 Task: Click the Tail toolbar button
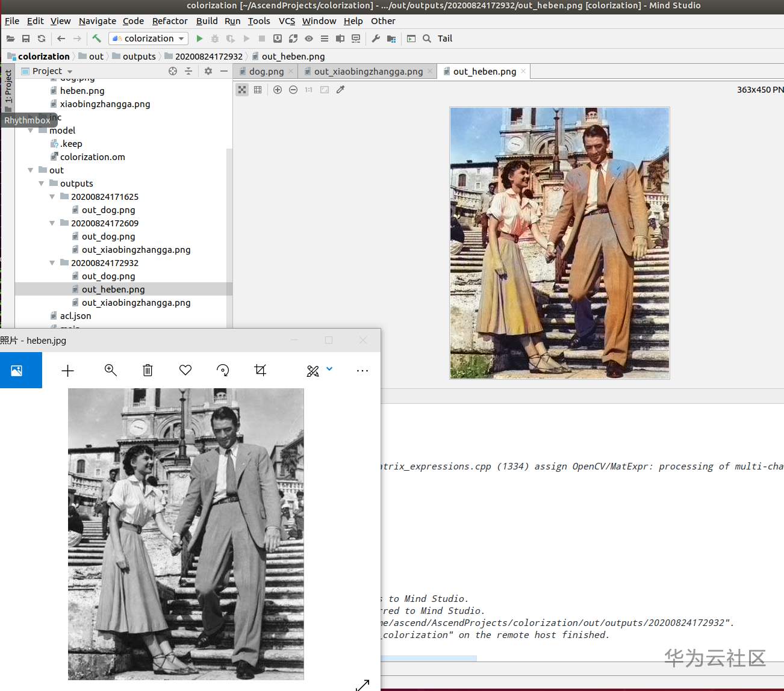click(444, 39)
